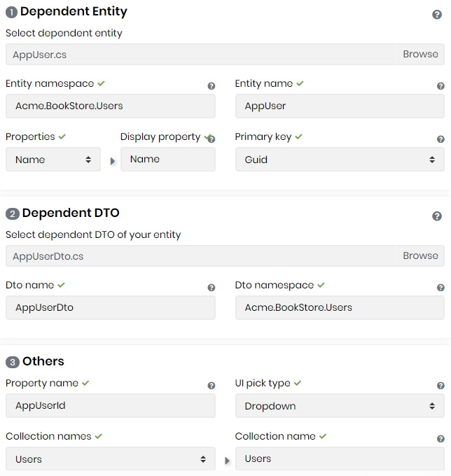Click the Dto name input field
Image resolution: width=451 pixels, height=476 pixels.
[x=111, y=308]
